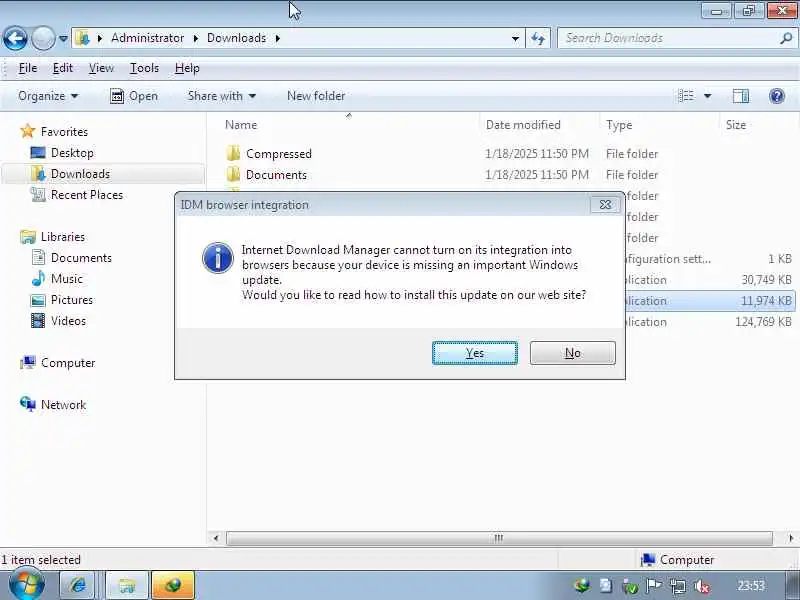The width and height of the screenshot is (800, 600).
Task: Open the Share with dropdown
Action: (x=221, y=96)
